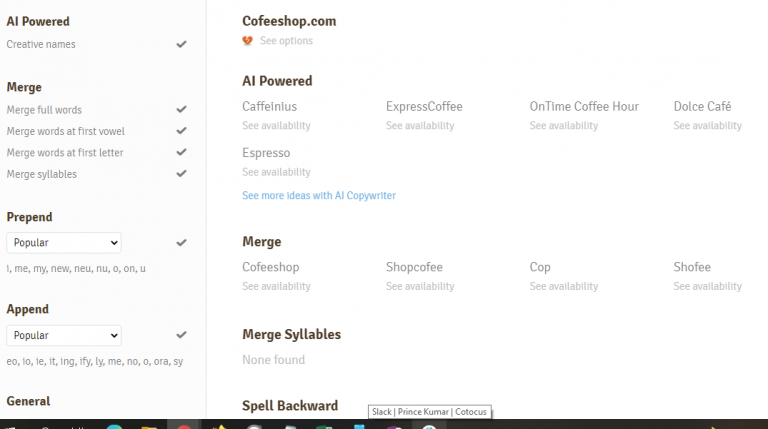Screen dimensions: 768x429
Task: Toggle Merge words at first letter checkmark
Action: [x=181, y=152]
